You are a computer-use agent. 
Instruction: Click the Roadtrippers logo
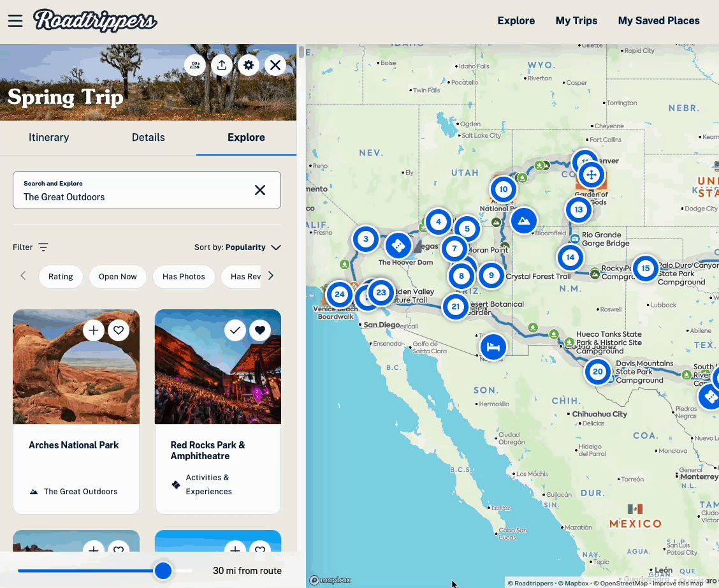[x=95, y=20]
